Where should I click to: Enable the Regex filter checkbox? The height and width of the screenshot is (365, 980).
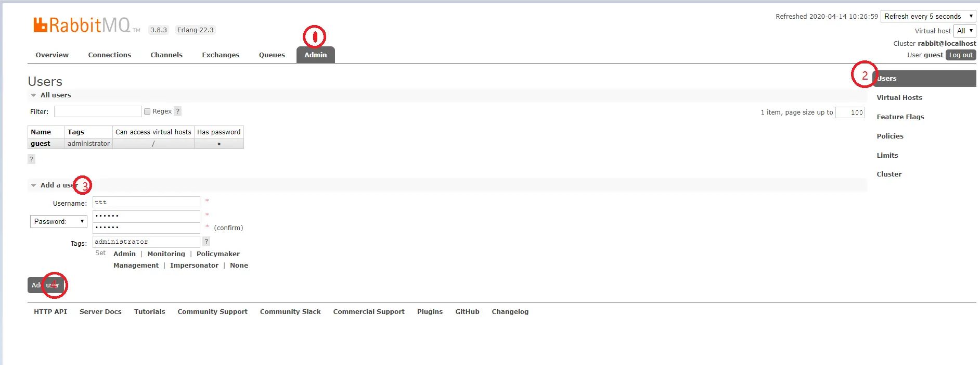[147, 111]
